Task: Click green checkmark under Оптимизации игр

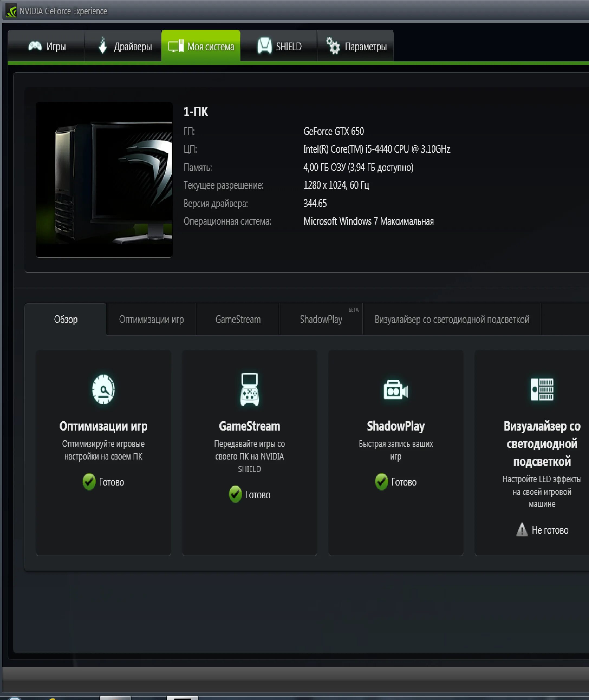Action: (x=89, y=482)
